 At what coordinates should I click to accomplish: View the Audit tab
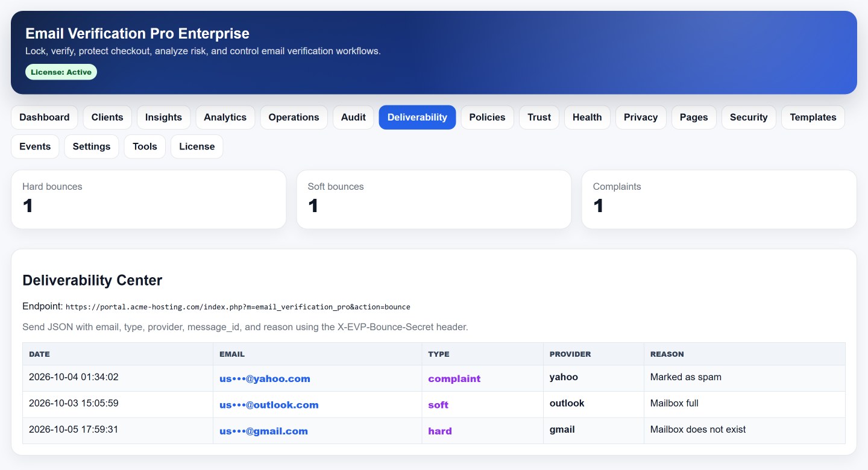353,117
